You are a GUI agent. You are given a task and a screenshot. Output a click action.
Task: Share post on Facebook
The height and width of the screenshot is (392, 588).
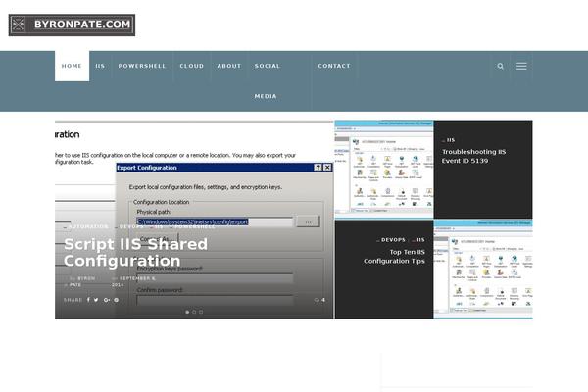pos(88,300)
